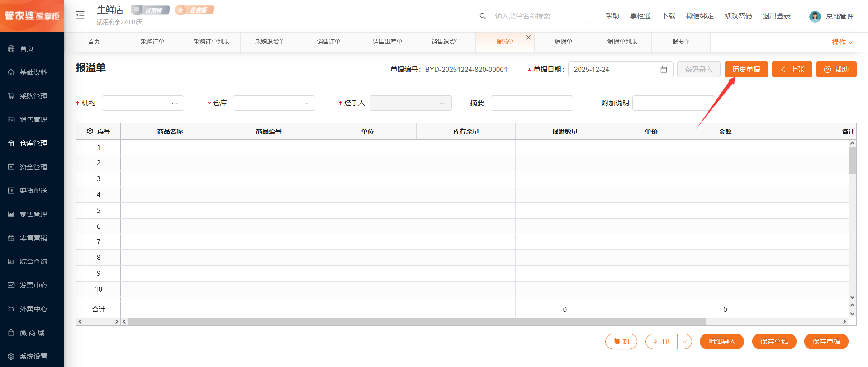Open the 机构 selector ellipsis

(x=175, y=103)
